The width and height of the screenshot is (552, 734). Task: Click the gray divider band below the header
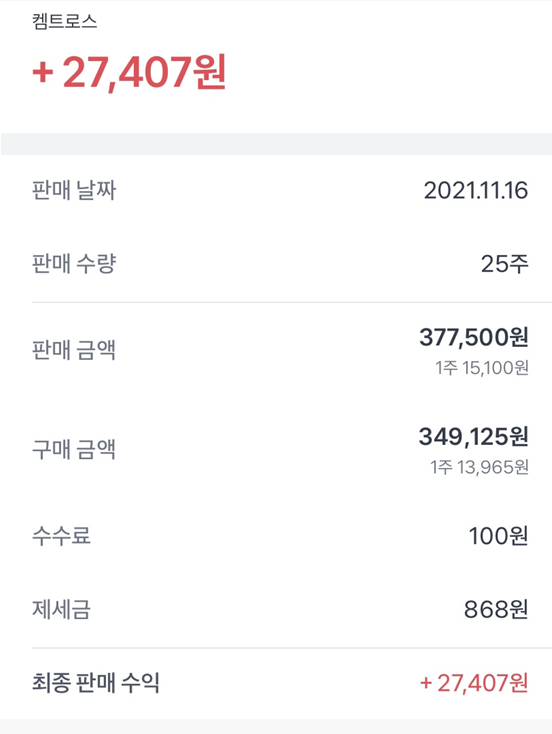click(276, 144)
